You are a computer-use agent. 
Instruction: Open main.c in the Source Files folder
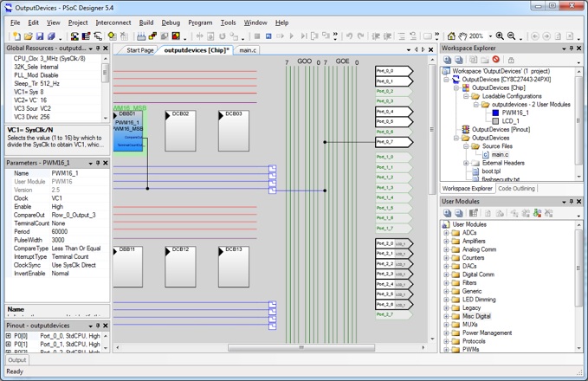pyautogui.click(x=500, y=154)
